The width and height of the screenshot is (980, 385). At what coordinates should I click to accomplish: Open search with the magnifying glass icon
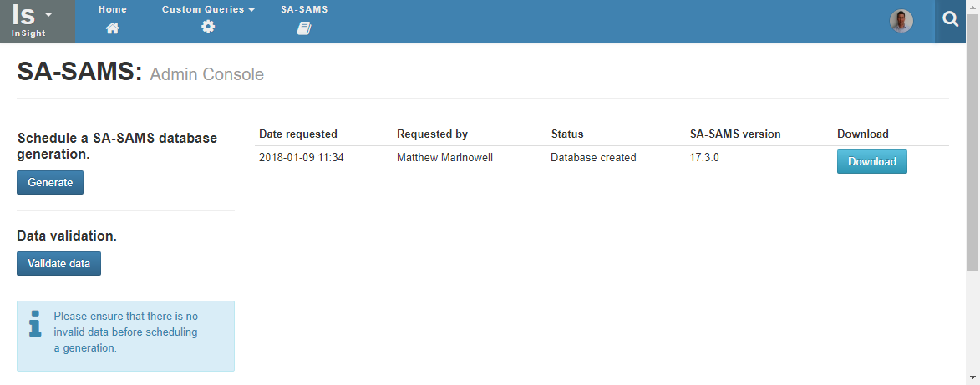[x=950, y=20]
